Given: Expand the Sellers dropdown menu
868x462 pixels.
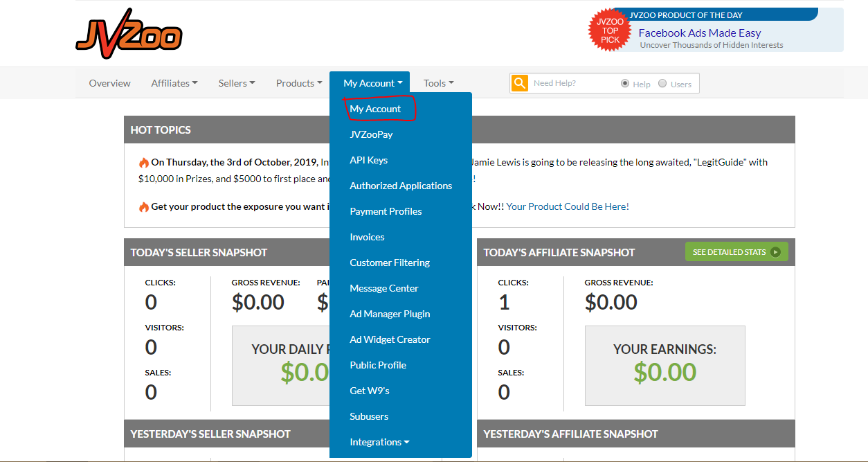Looking at the screenshot, I should click(x=237, y=83).
